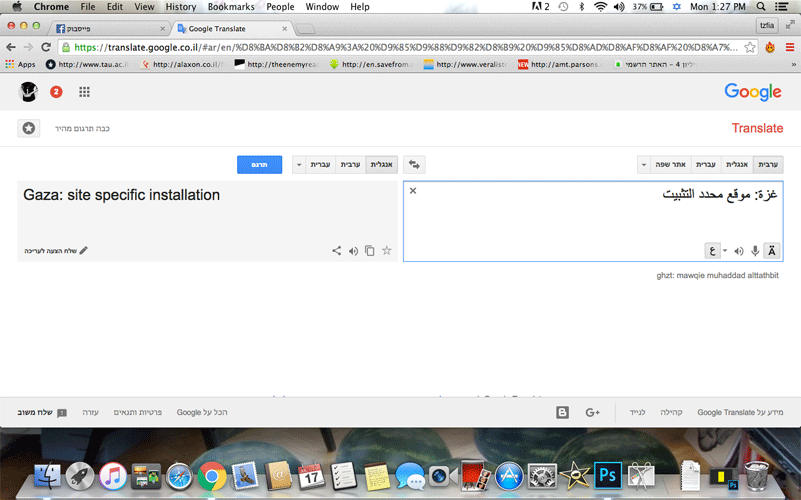Expand input tools dropdown arrow
The height and width of the screenshot is (500, 801).
725,250
